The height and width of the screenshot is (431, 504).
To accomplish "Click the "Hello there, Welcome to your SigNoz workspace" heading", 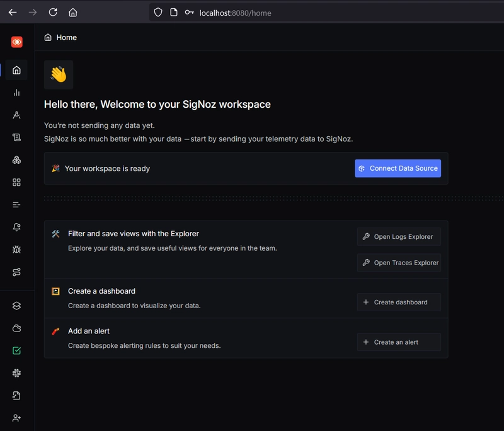I will click(157, 105).
